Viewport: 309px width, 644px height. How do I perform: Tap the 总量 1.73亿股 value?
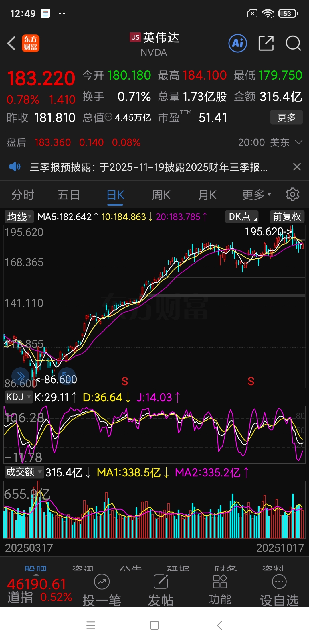point(205,97)
